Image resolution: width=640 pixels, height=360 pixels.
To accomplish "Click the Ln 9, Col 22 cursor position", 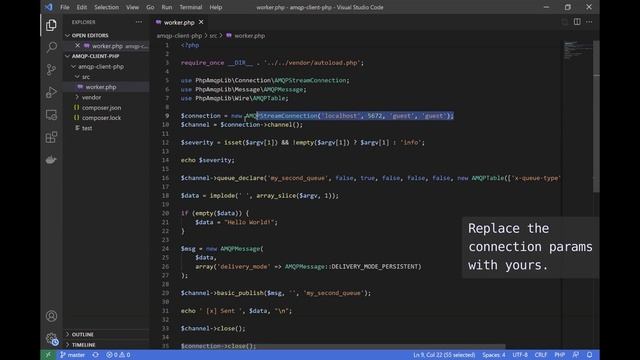I will pos(444,355).
